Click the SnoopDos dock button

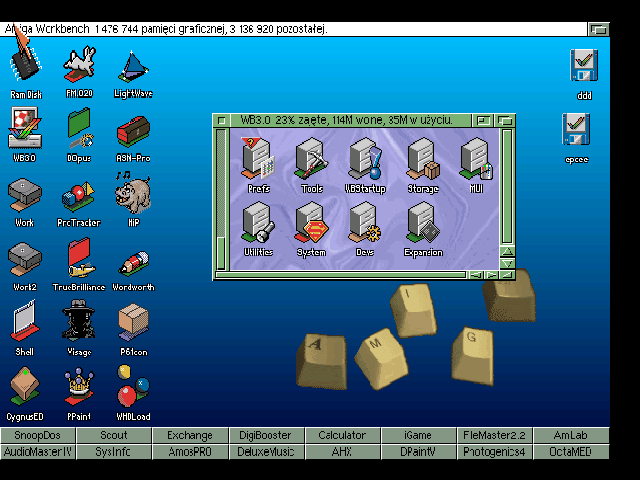pyautogui.click(x=38, y=435)
